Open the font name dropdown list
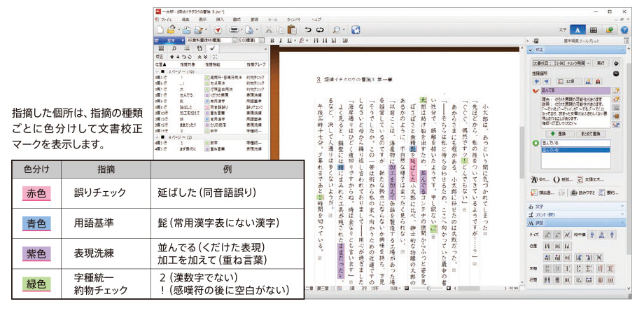This screenshot has width=644, height=313. pos(234,41)
